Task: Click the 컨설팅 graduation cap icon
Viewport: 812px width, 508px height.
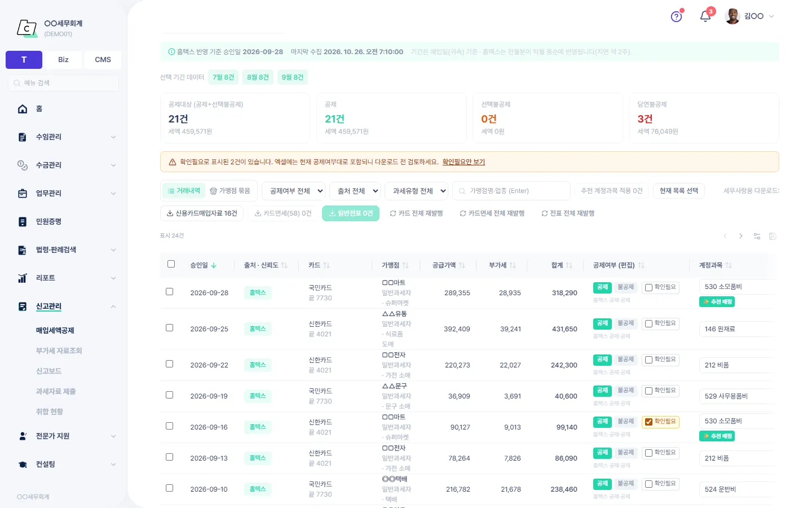Action: tap(23, 465)
